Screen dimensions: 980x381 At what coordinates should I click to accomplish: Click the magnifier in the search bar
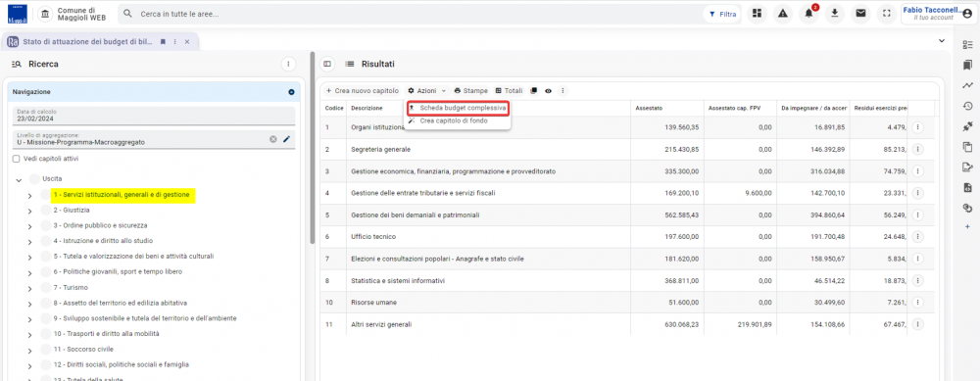pos(128,14)
